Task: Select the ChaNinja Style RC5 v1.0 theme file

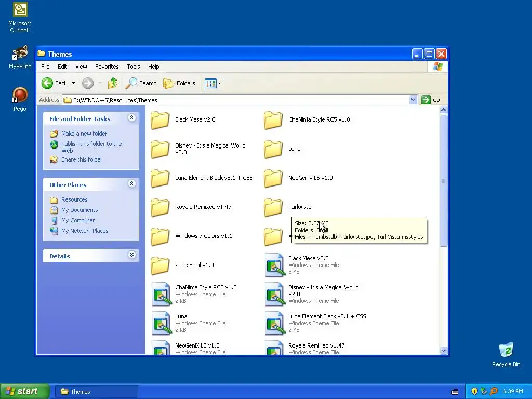Action: click(x=194, y=294)
